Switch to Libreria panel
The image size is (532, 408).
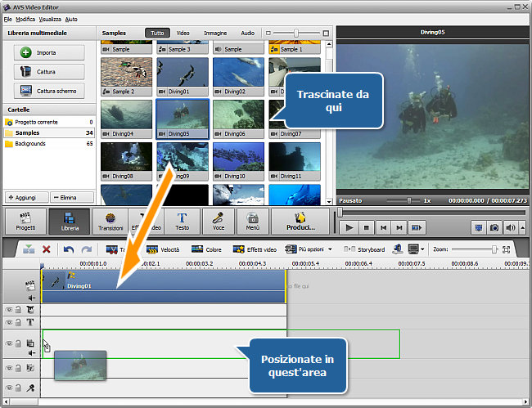[70, 222]
